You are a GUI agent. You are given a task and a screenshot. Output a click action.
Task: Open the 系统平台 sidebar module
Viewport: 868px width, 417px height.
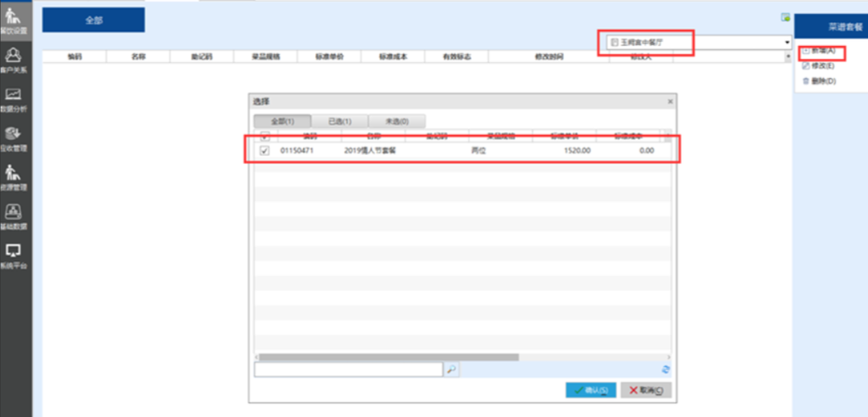tap(15, 256)
